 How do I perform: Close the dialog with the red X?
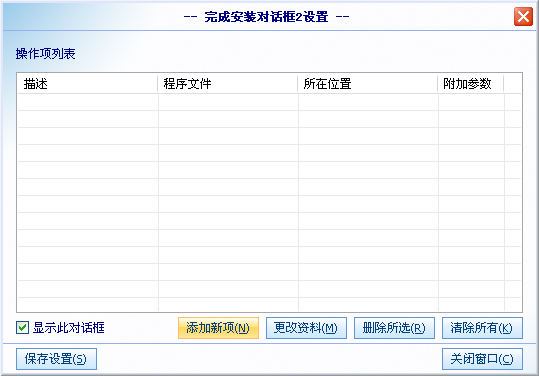523,16
